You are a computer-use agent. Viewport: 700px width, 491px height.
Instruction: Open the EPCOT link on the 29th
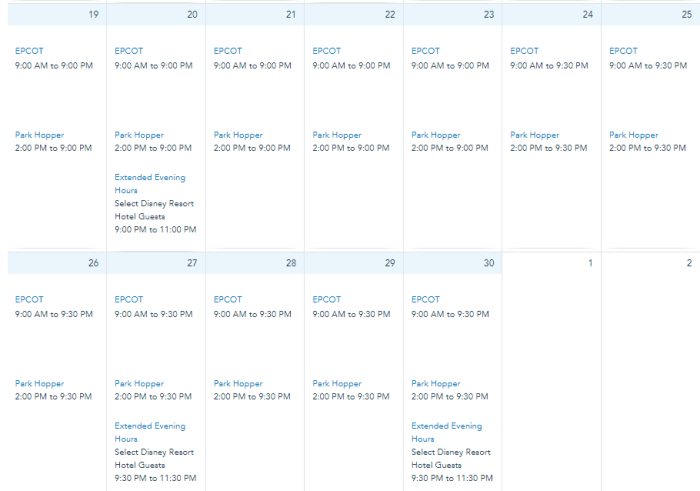point(327,299)
